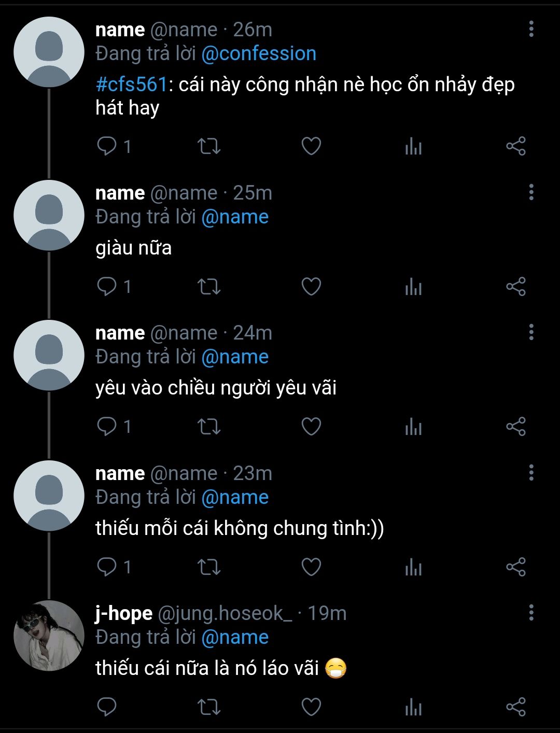The width and height of the screenshot is (560, 733).
Task: Open j-hope's profile picture
Action: tap(49, 636)
